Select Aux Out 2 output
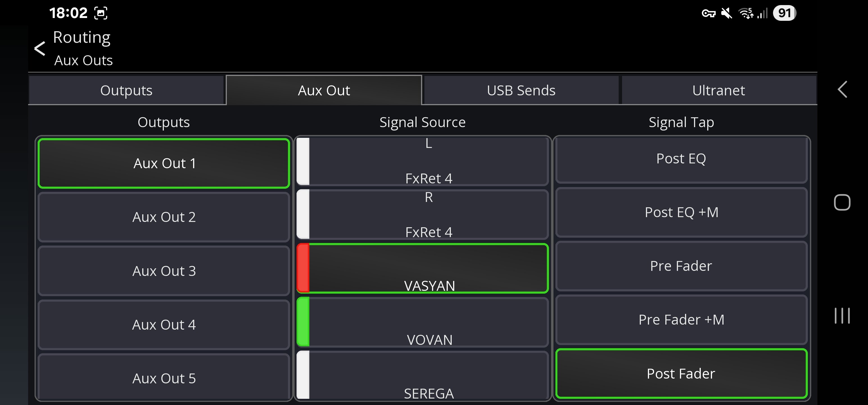The height and width of the screenshot is (405, 868). pyautogui.click(x=164, y=217)
